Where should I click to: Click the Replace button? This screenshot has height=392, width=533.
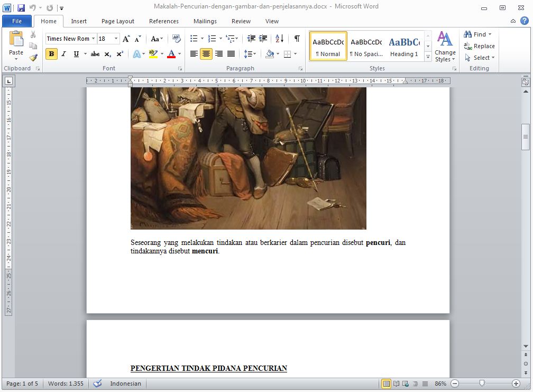(x=479, y=46)
